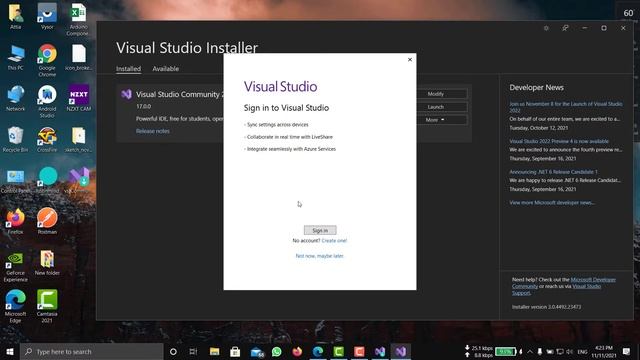Select the Camtasia 2021 desktop icon

coord(47,306)
